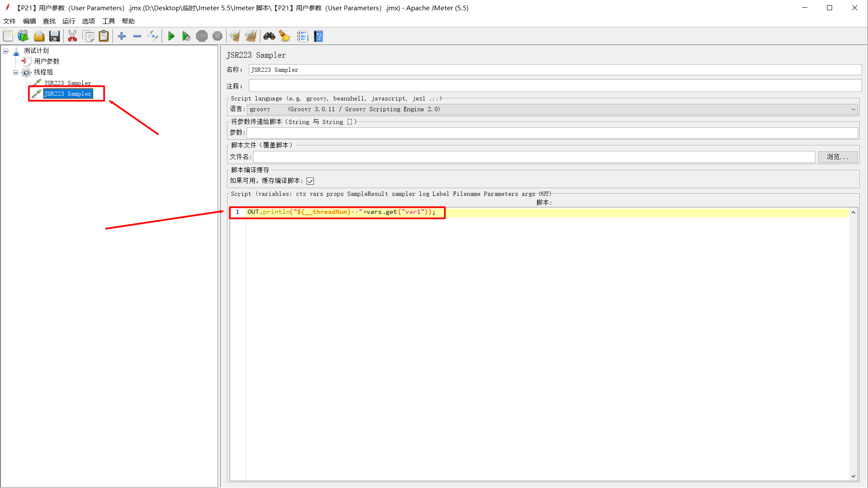Click the 参数 parameters input field

(x=552, y=133)
